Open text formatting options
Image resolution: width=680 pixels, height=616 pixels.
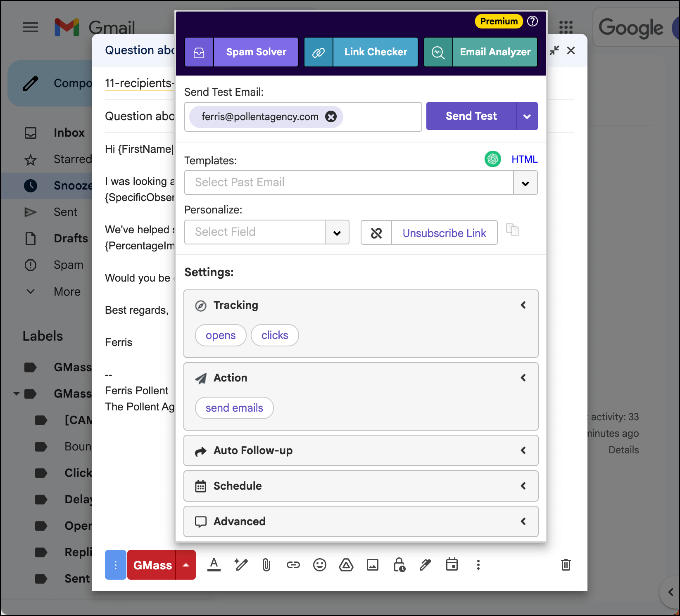(214, 564)
